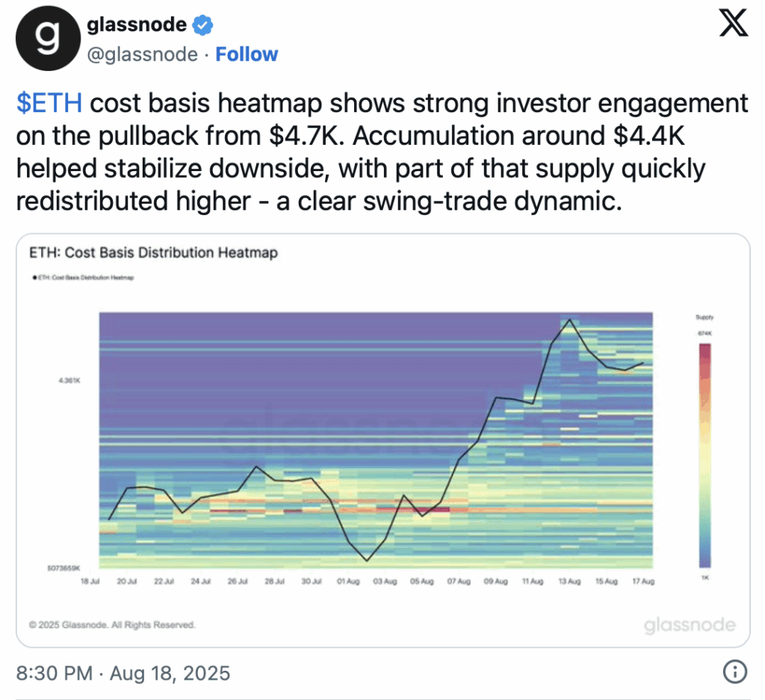Open the X logo link

(x=734, y=22)
